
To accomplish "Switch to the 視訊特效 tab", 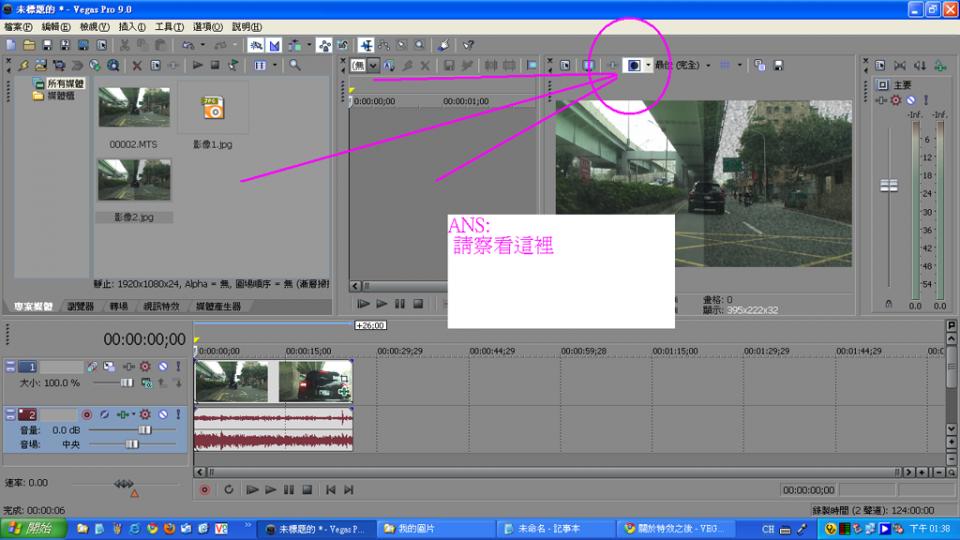I will pos(160,306).
